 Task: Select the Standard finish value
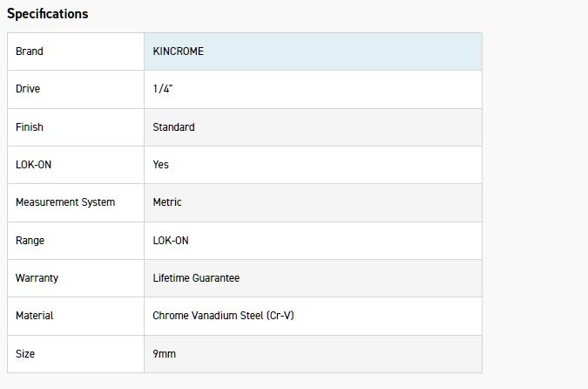pos(173,127)
